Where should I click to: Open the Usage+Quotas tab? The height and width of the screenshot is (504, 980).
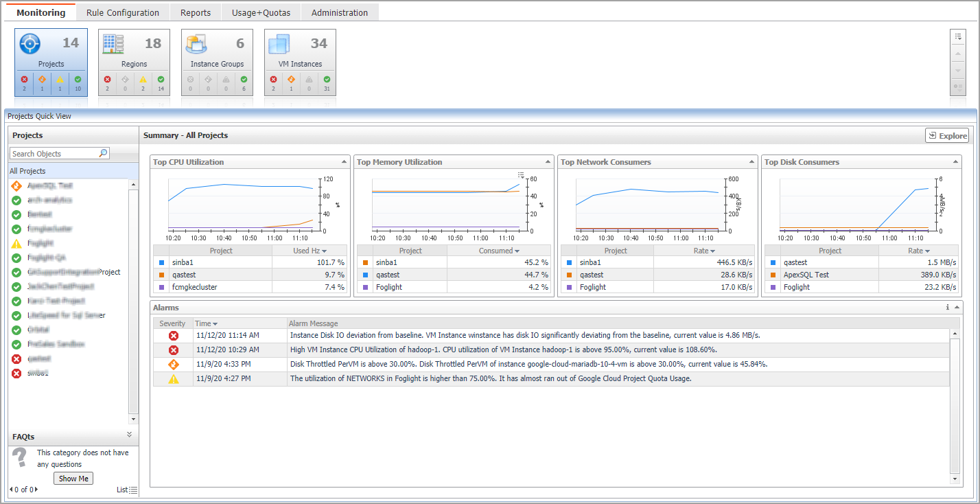click(x=261, y=12)
